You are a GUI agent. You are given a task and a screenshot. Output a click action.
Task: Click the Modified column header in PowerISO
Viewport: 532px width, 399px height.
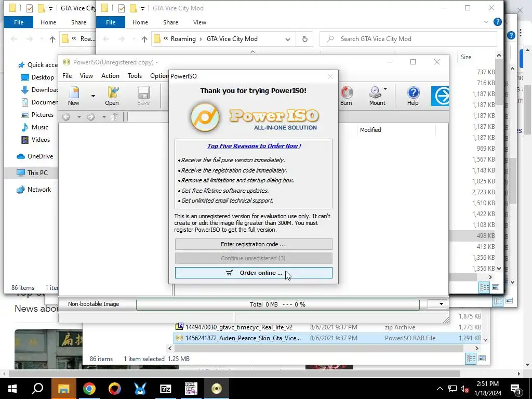point(370,130)
